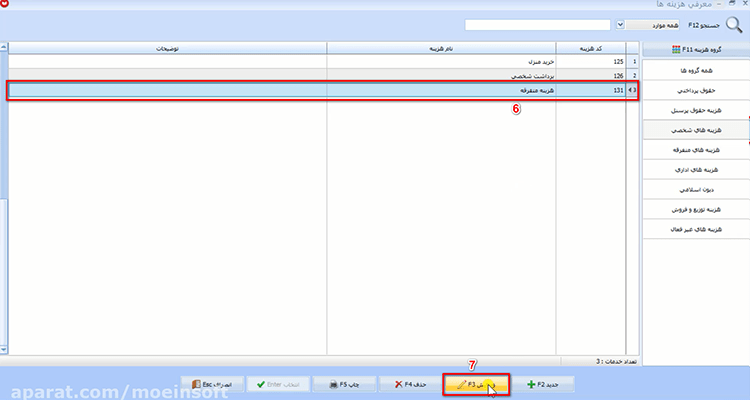The width and height of the screenshot is (750, 400).
Task: Select the 'ديون اسلامي' group
Action: click(x=696, y=189)
